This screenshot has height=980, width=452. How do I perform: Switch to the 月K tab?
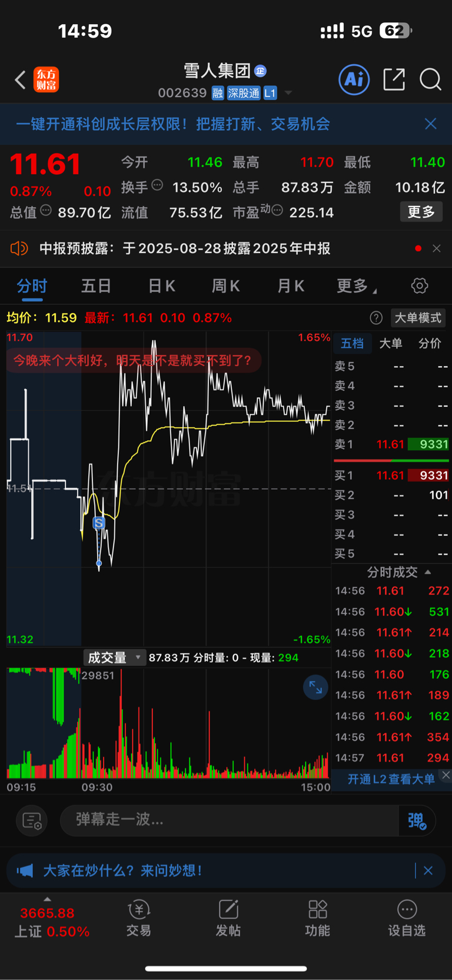[291, 286]
